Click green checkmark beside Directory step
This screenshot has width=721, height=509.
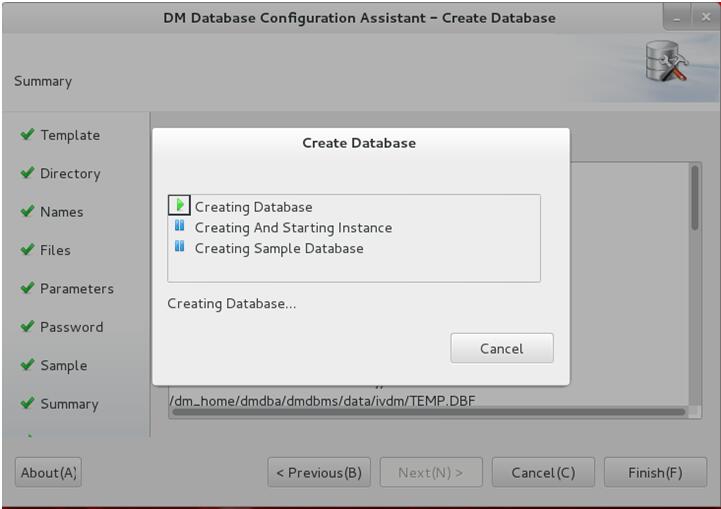(28, 172)
